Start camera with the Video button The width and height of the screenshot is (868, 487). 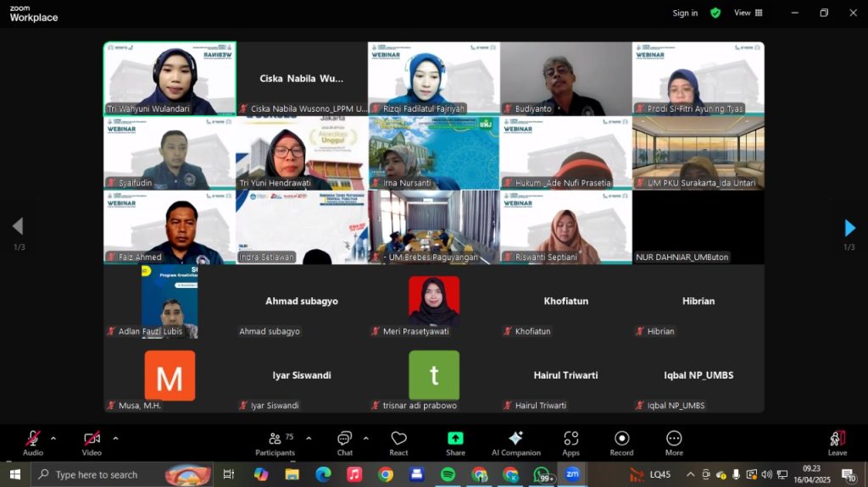(92, 443)
